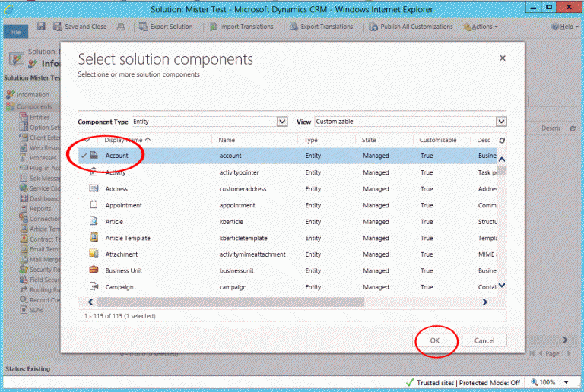
Task: Click the businessunit name cell
Action: 236,270
